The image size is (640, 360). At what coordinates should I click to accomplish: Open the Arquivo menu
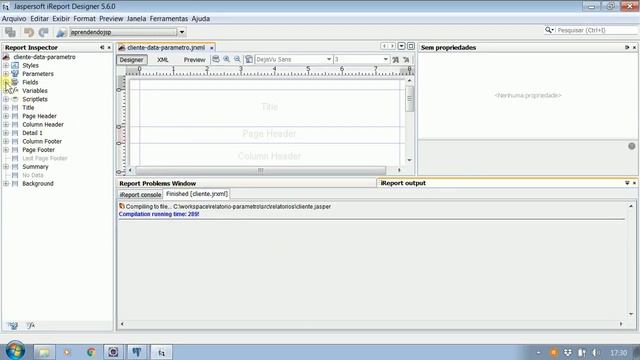pyautogui.click(x=14, y=19)
